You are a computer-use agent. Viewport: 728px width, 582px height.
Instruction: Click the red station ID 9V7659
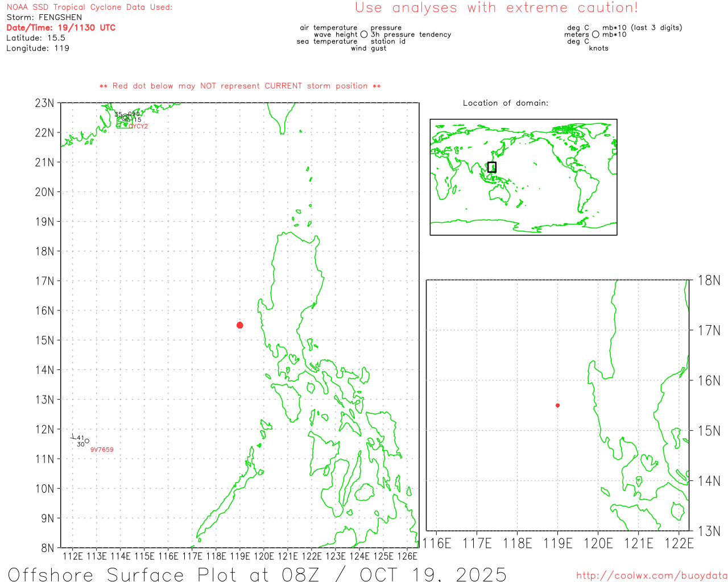point(102,450)
